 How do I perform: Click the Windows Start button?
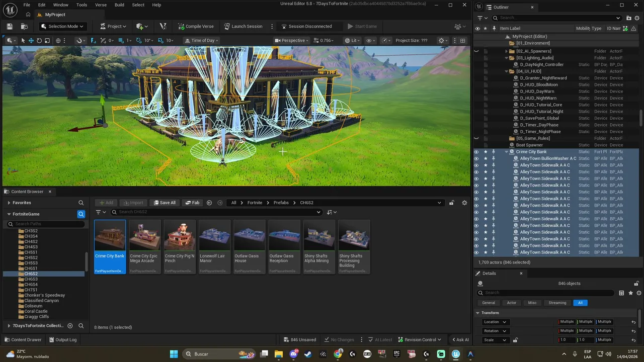174,354
